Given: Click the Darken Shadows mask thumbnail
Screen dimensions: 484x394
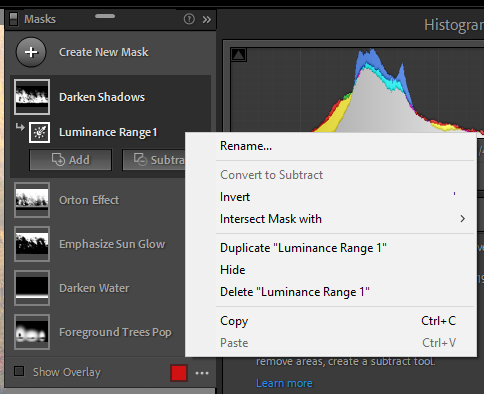Looking at the screenshot, I should [x=32, y=97].
